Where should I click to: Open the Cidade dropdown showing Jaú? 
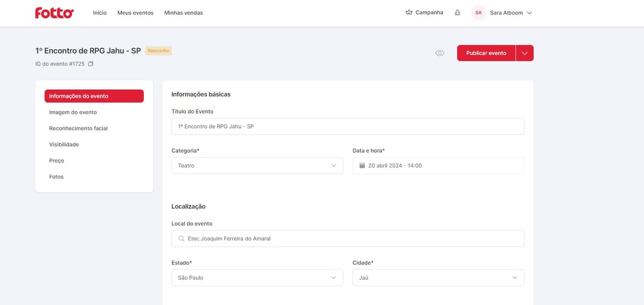point(438,278)
